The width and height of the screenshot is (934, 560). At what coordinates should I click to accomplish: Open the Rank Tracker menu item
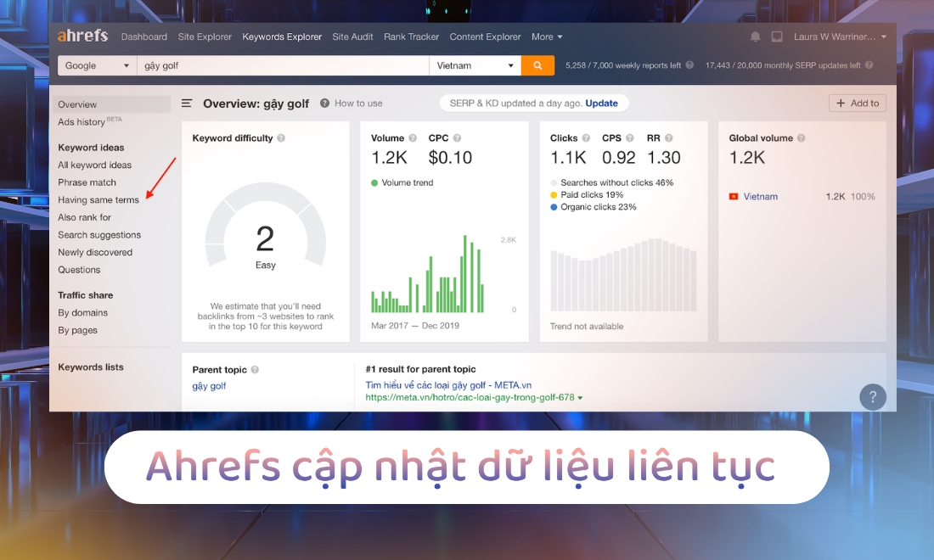click(411, 36)
